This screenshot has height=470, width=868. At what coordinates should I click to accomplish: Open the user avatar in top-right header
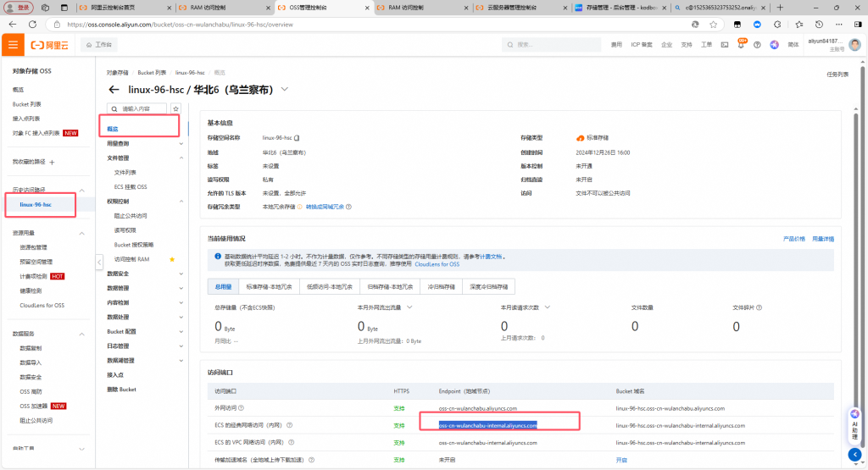pos(854,44)
